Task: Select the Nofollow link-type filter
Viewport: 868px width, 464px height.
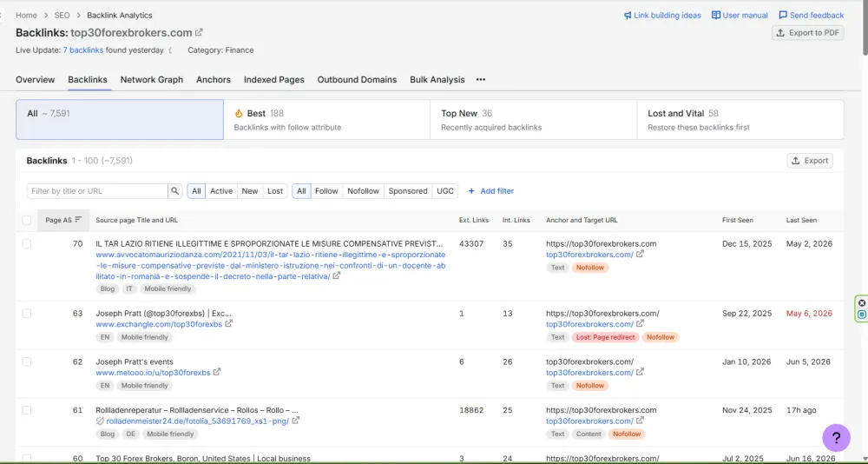Action: (363, 190)
